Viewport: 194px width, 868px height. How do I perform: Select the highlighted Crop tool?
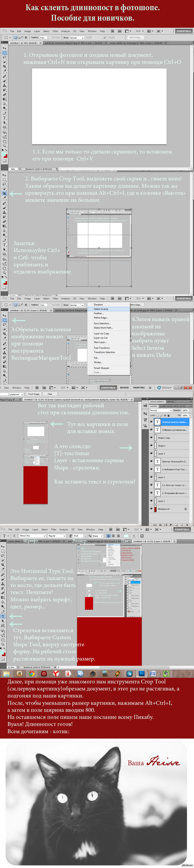tap(4, 193)
